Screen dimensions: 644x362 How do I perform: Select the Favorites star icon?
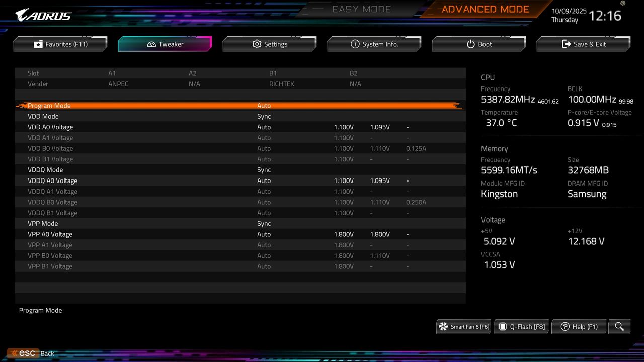pos(38,44)
